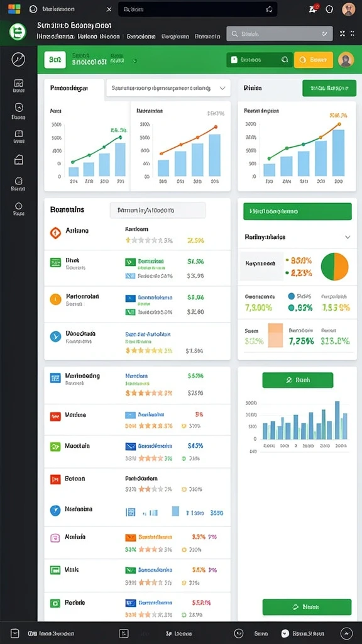
Task: Click the leftmost icon in the bottom taskbar
Action: [15, 633]
